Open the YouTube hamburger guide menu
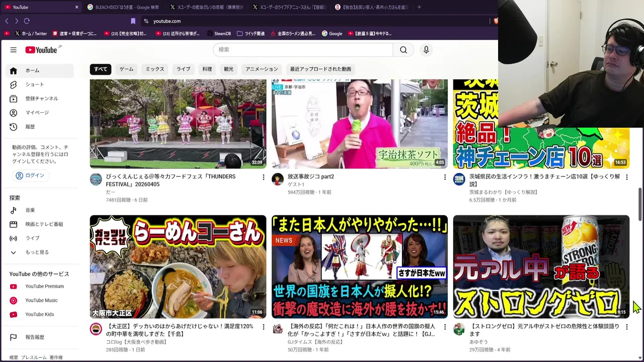This screenshot has height=362, width=644. pos(14,50)
